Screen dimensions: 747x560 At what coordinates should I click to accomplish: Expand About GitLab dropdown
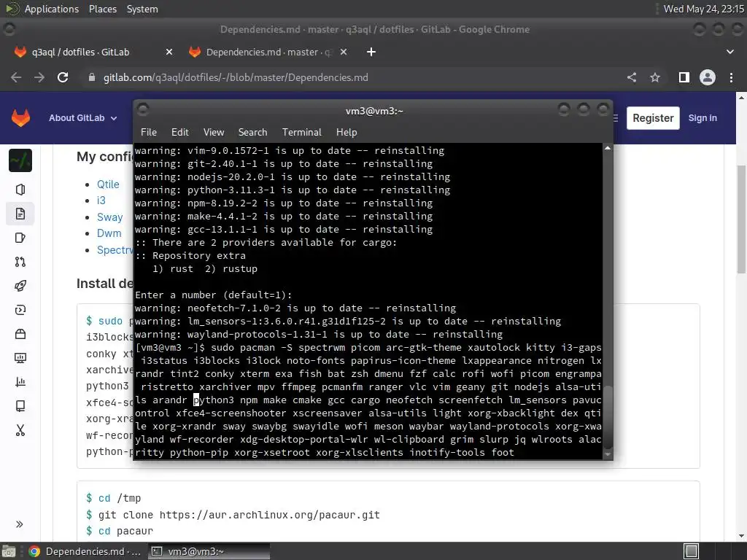pyautogui.click(x=83, y=118)
